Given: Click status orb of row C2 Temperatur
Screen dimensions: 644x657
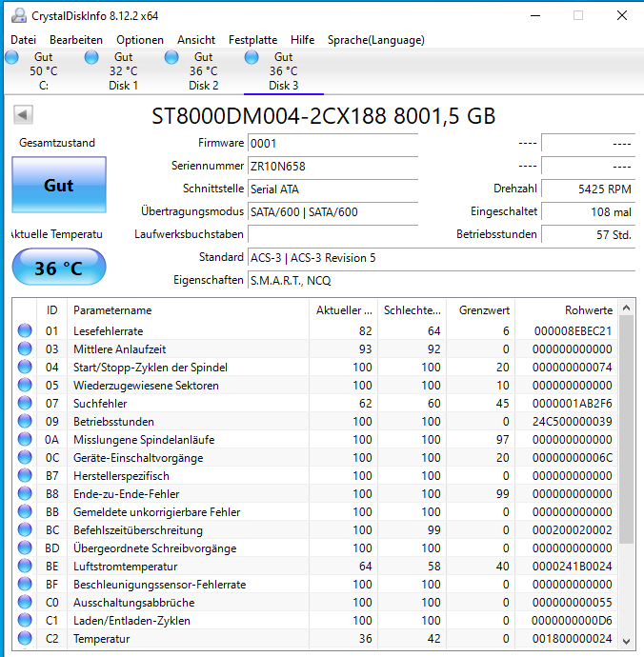Looking at the screenshot, I should coord(25,638).
